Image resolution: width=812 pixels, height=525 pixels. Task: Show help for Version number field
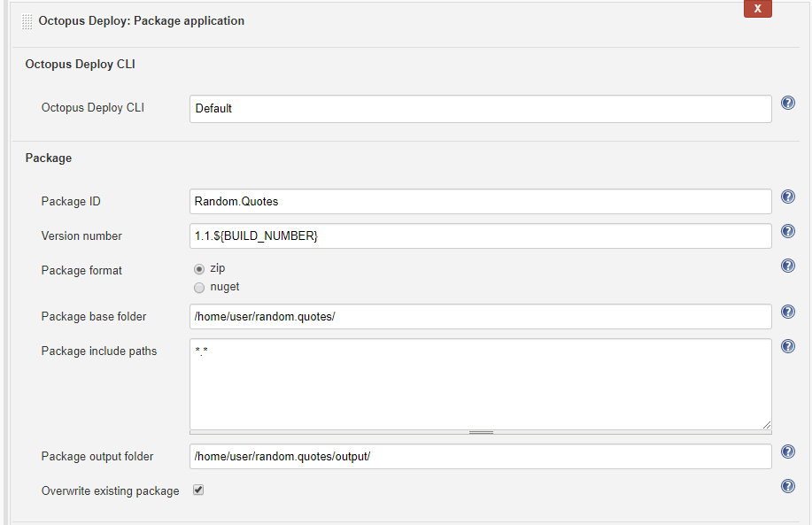coord(787,231)
